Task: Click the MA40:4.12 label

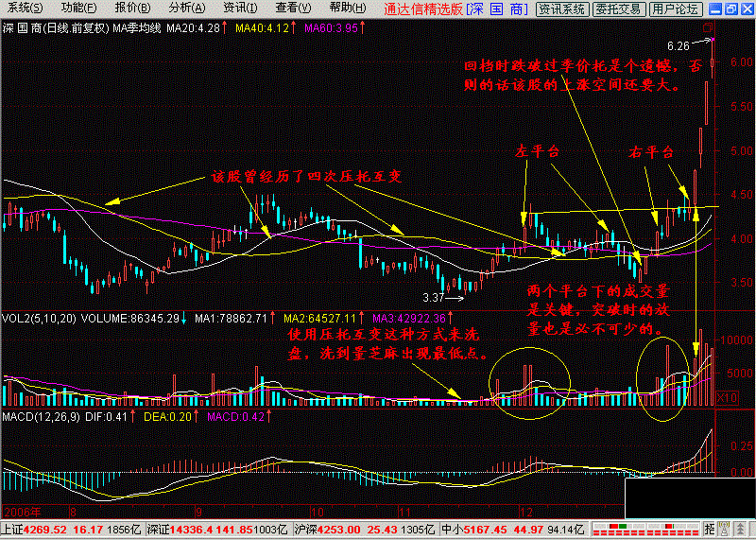Action: point(265,28)
